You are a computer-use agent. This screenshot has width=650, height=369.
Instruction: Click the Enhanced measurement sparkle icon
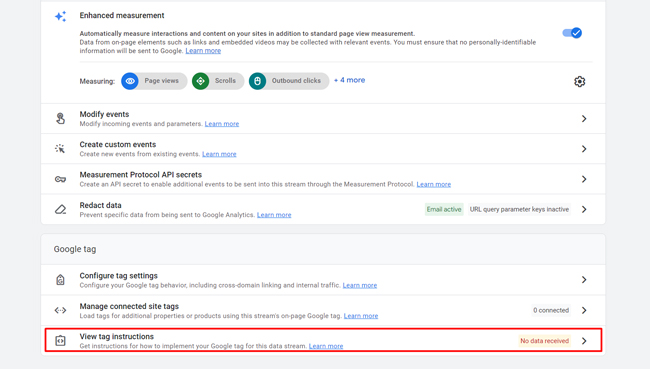(61, 16)
